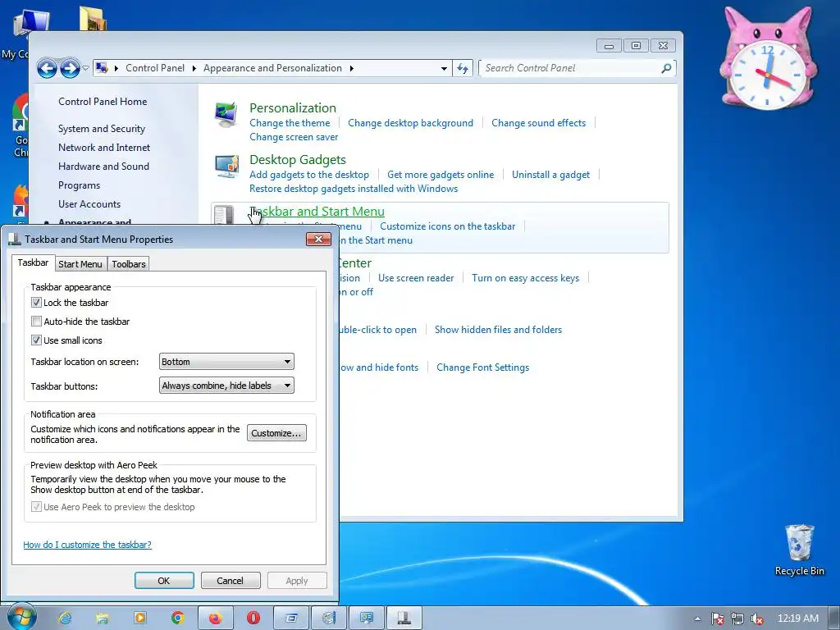This screenshot has width=840, height=630.
Task: Select the Taskbar Properties taskbar button
Action: click(404, 619)
